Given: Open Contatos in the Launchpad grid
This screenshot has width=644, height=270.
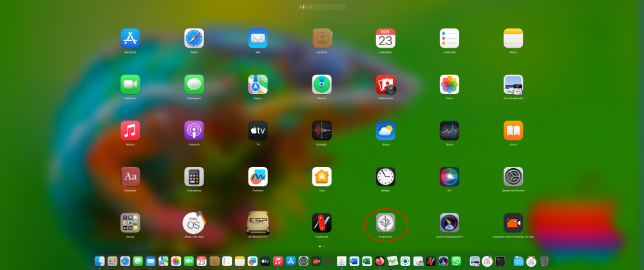Looking at the screenshot, I should 321,38.
